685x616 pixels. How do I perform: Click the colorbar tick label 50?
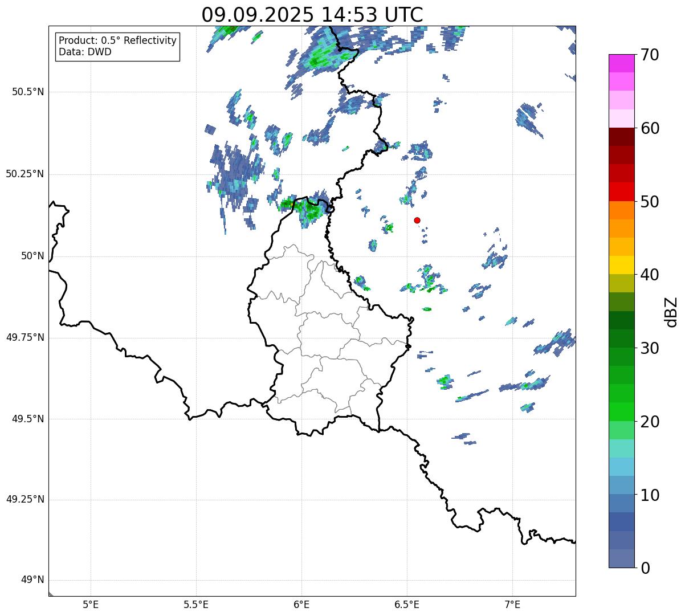point(650,202)
